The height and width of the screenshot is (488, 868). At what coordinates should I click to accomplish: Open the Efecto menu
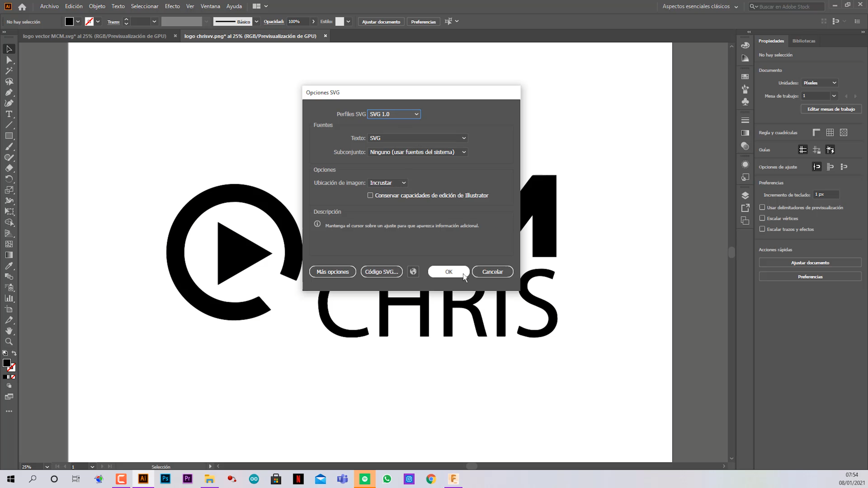[x=172, y=6]
